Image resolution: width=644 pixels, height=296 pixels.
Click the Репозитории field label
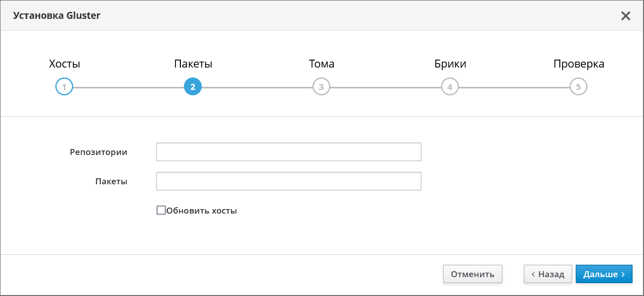click(98, 152)
